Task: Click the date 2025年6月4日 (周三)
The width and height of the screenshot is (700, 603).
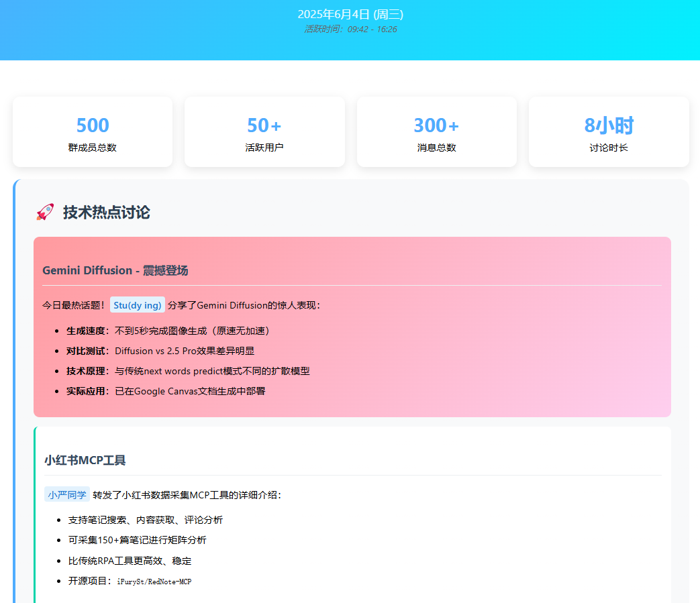Action: (350, 14)
